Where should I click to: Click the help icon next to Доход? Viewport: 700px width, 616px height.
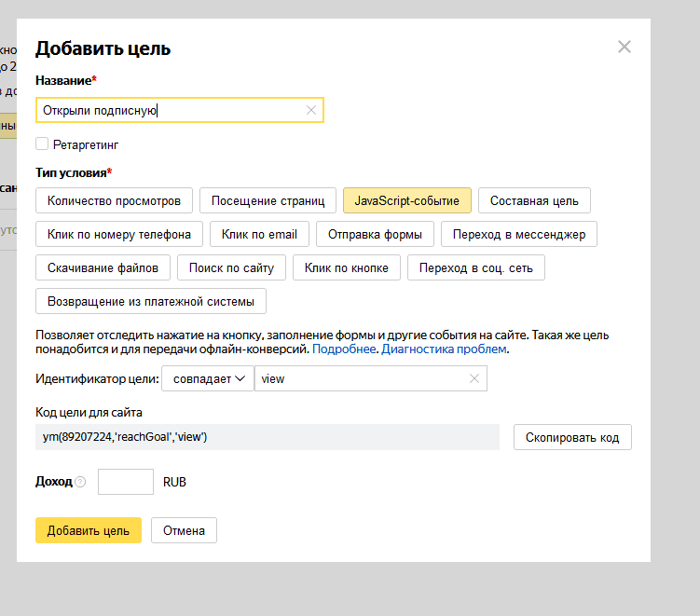(x=80, y=482)
